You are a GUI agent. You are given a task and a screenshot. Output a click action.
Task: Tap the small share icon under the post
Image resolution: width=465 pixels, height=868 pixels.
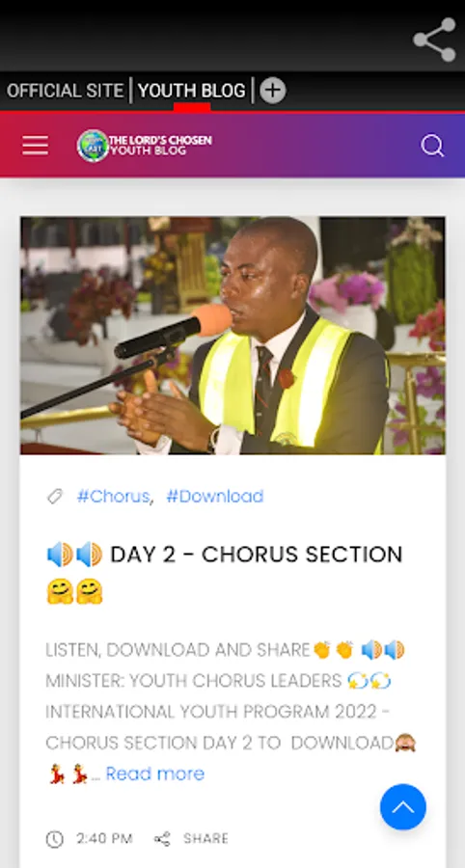[x=162, y=839]
